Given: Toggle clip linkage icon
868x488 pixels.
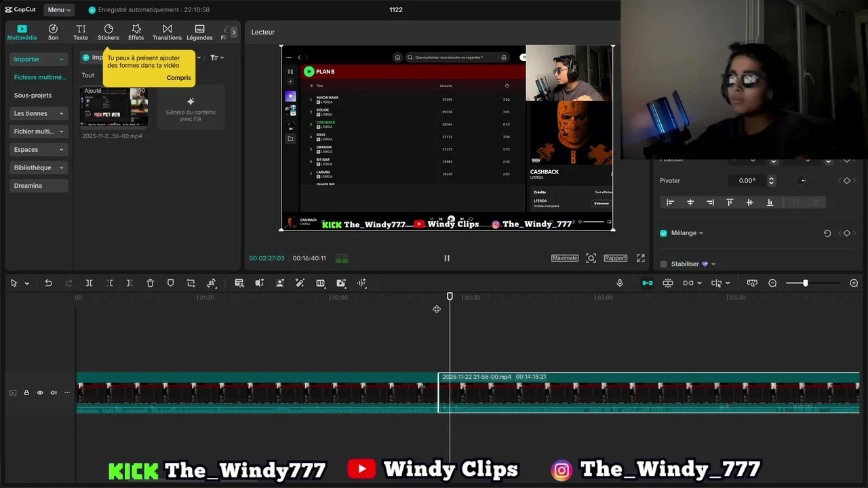Looking at the screenshot, I should 688,283.
